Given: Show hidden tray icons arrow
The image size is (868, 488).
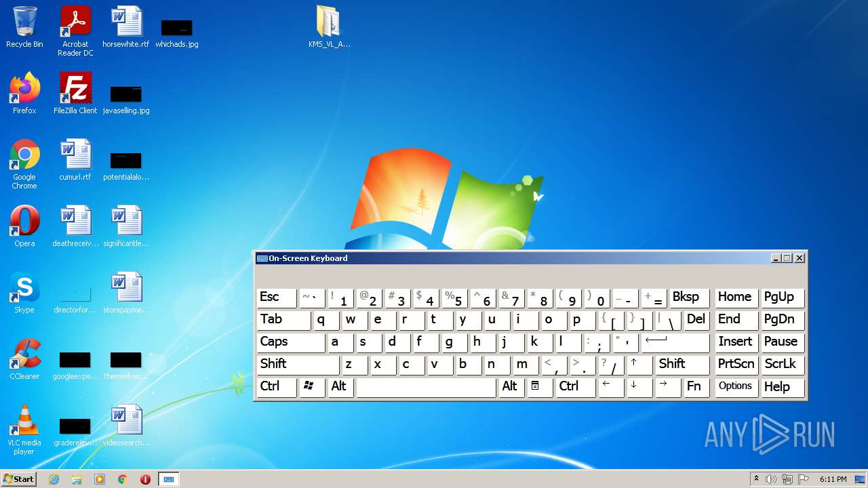Looking at the screenshot, I should (x=756, y=479).
